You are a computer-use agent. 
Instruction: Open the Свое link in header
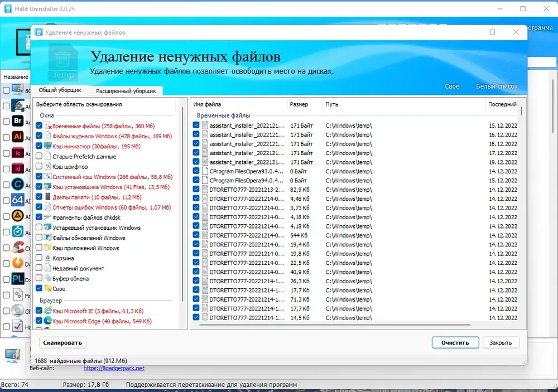click(451, 86)
